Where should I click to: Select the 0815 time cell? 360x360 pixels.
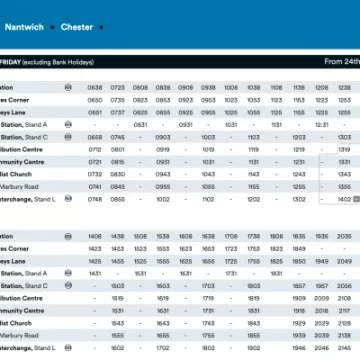click(117, 162)
